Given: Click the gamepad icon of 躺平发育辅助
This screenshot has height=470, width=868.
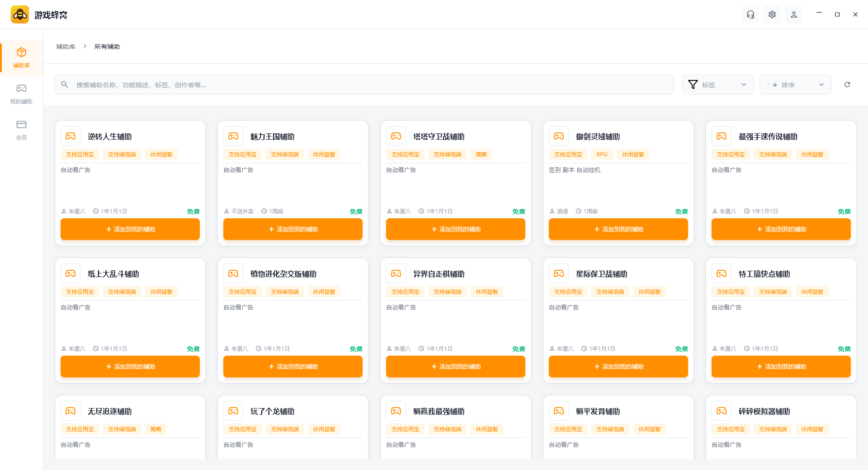Looking at the screenshot, I should coord(559,411).
